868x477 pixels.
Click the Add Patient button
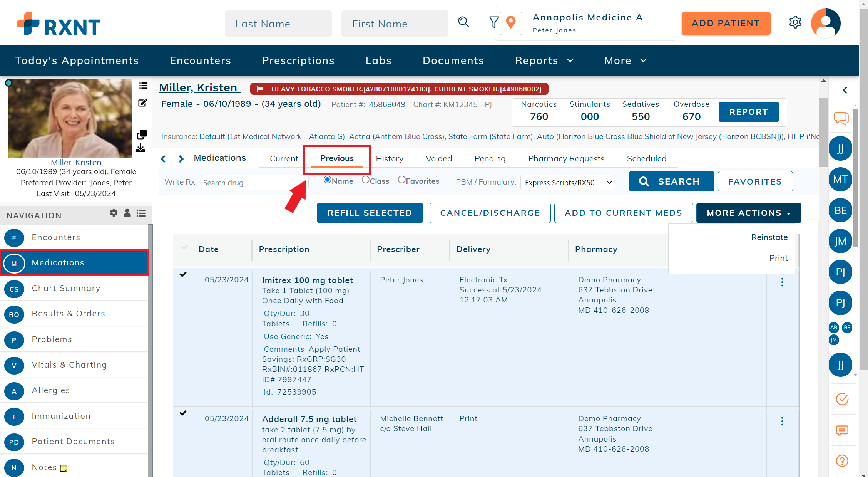point(726,23)
